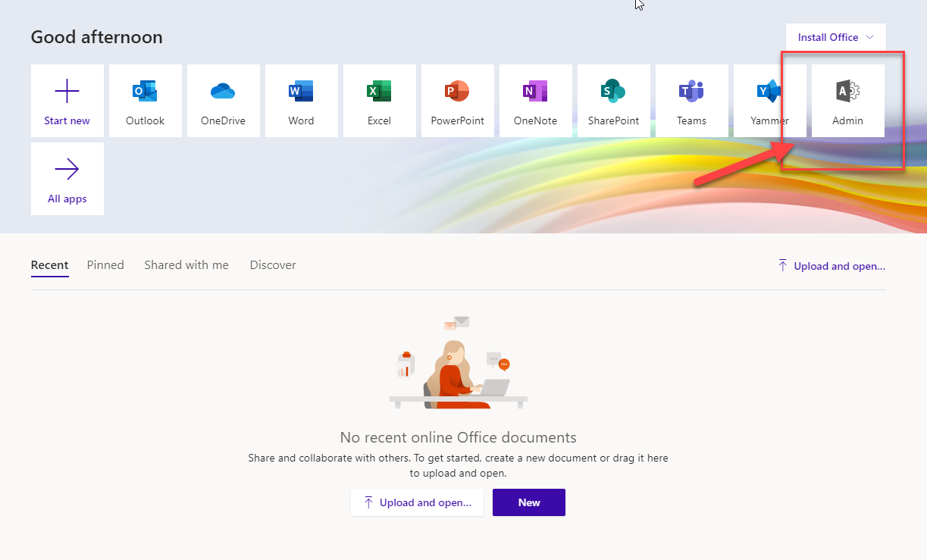Open the SharePoint app tile
Viewport: 927px width, 560px height.
coord(613,101)
